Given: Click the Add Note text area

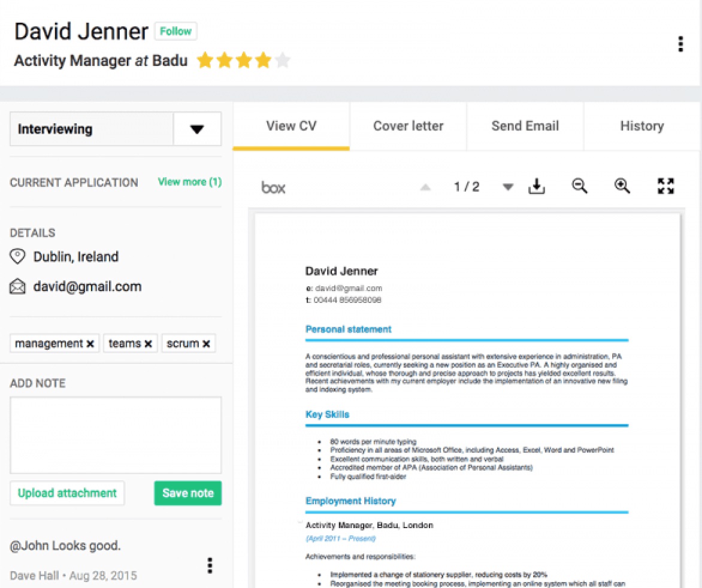Looking at the screenshot, I should click(x=116, y=435).
